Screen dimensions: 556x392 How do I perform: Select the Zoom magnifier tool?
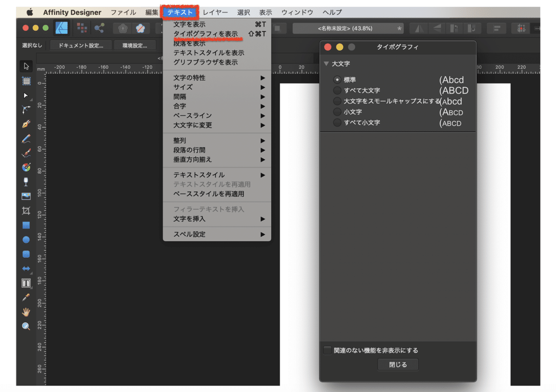click(26, 326)
